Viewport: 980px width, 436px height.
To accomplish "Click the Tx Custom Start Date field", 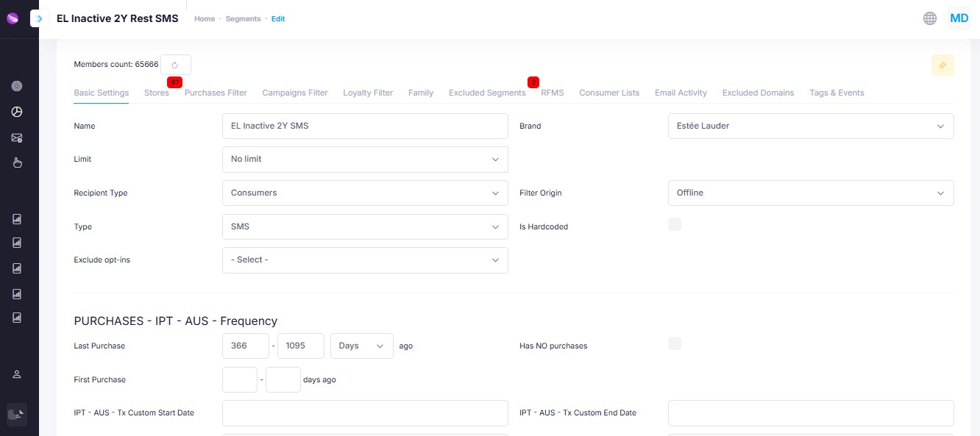I will click(365, 413).
